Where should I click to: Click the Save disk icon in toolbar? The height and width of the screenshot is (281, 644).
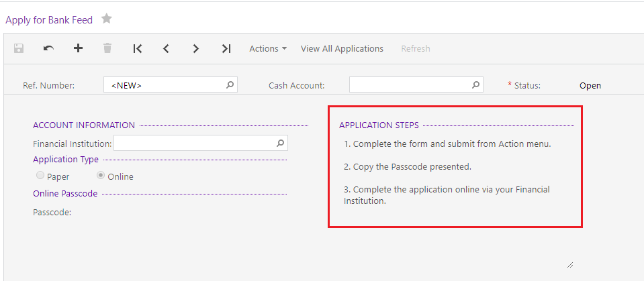click(x=19, y=48)
